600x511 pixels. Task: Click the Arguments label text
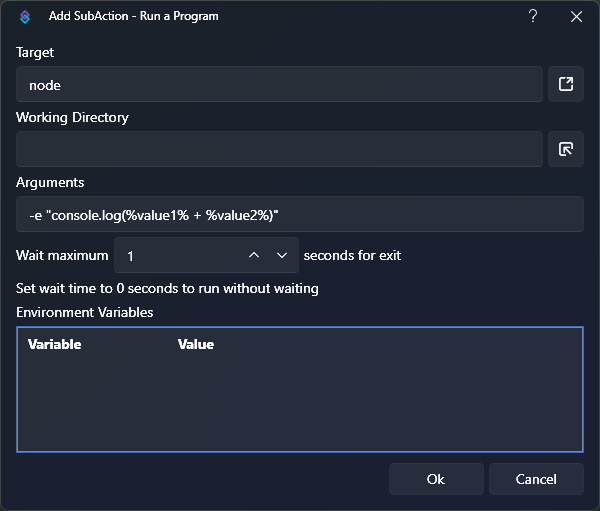[50, 182]
